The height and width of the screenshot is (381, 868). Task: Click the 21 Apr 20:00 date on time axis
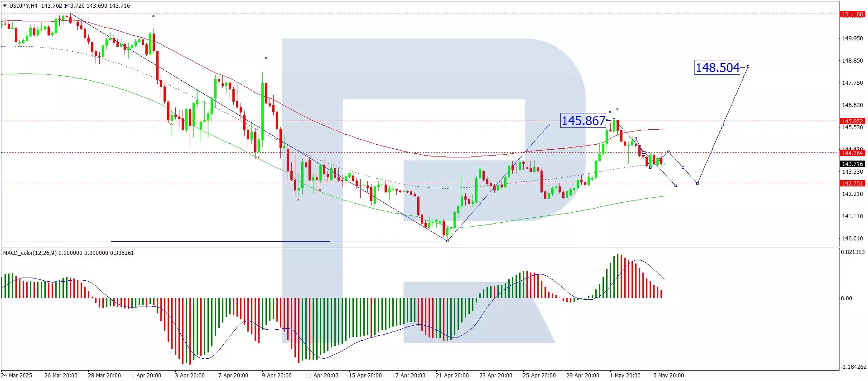coord(452,375)
